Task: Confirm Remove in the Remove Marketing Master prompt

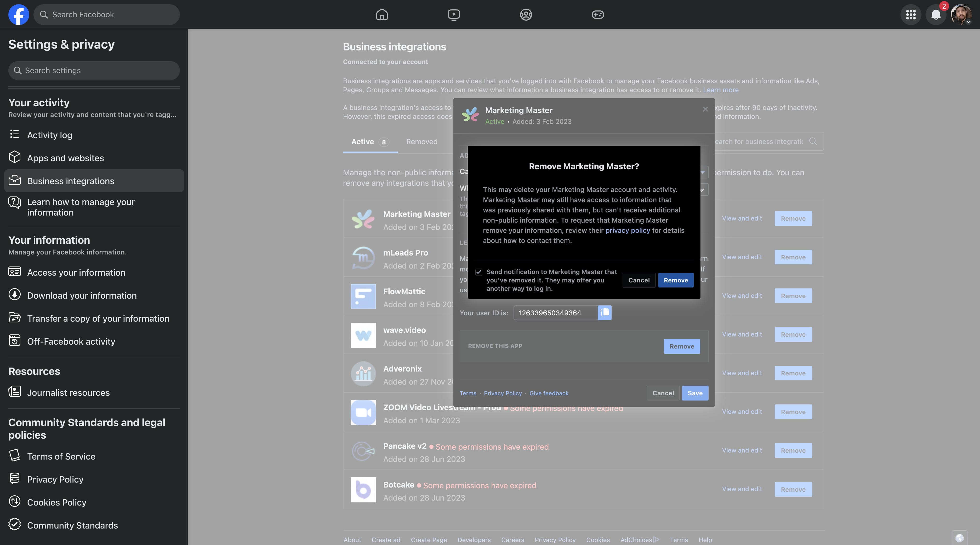Action: tap(676, 280)
